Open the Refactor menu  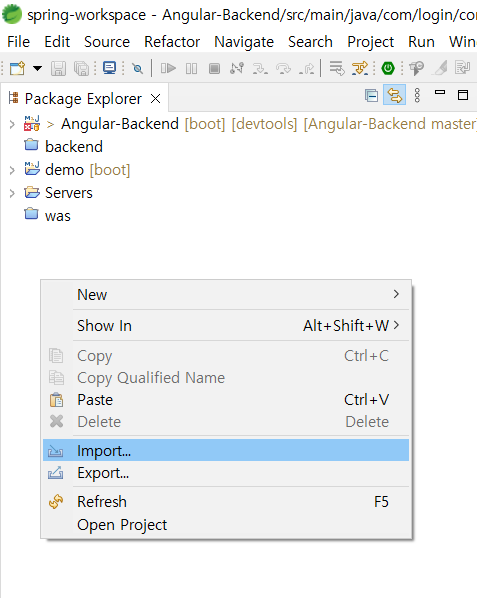coord(172,42)
